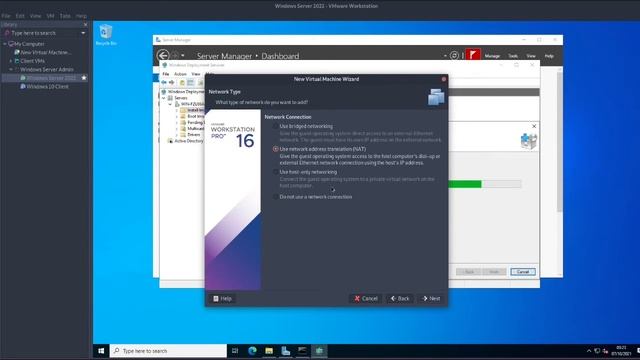Select Install Images folder in tree
640x360 pixels.
(x=192, y=110)
